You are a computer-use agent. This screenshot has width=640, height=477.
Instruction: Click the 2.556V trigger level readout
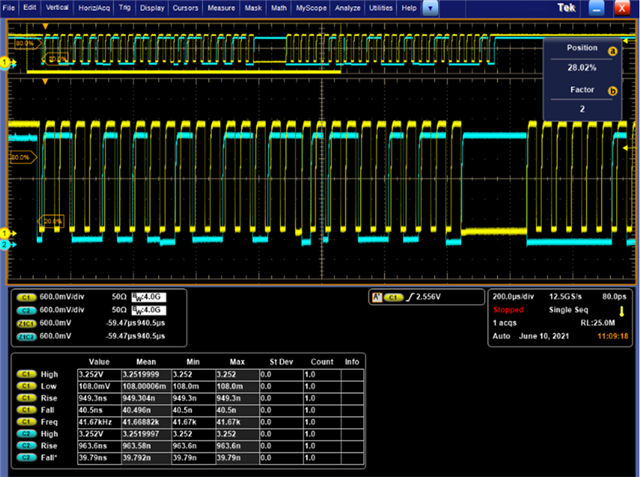pos(426,298)
